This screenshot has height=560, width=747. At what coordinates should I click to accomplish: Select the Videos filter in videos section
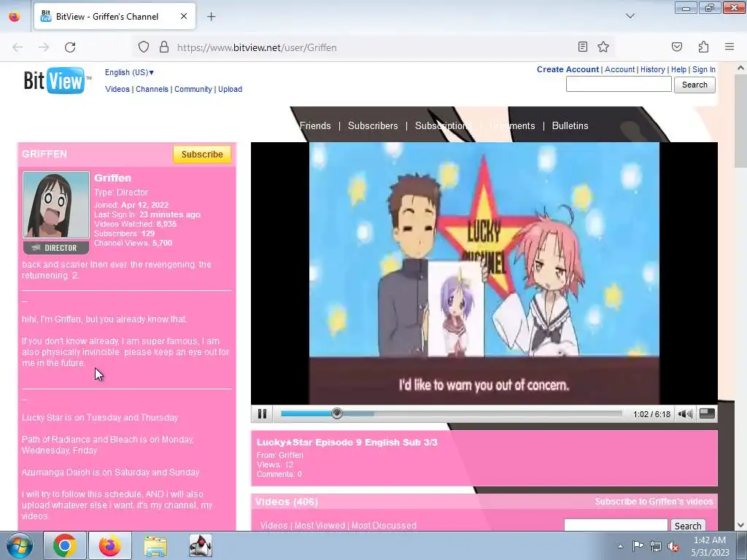(x=274, y=525)
